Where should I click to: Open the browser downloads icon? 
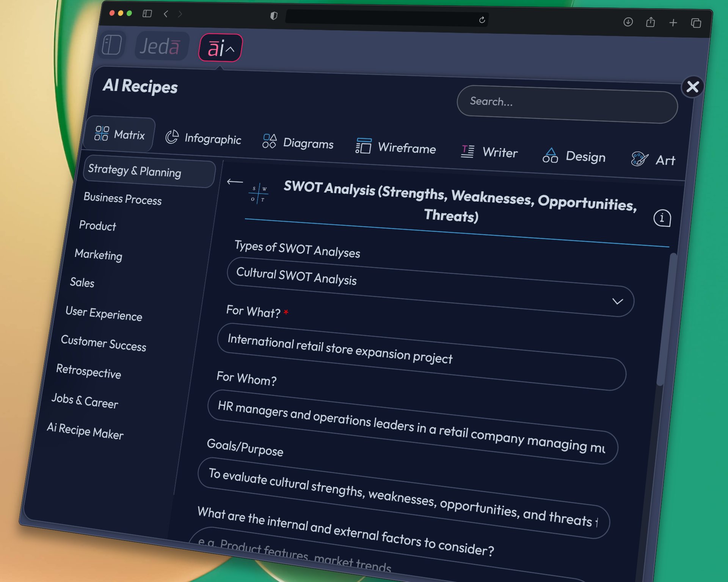click(628, 22)
